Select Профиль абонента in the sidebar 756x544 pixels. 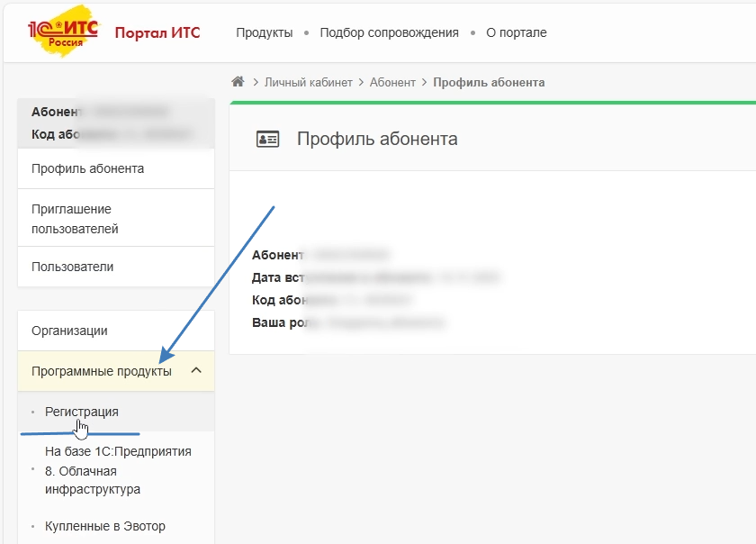(87, 168)
